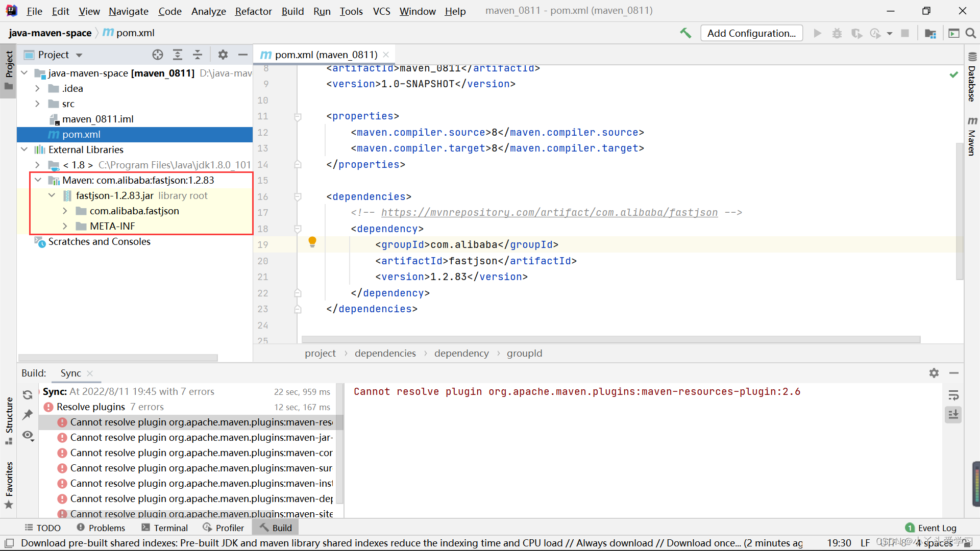
Task: Click the java-maven-space breadcrumb
Action: (50, 33)
